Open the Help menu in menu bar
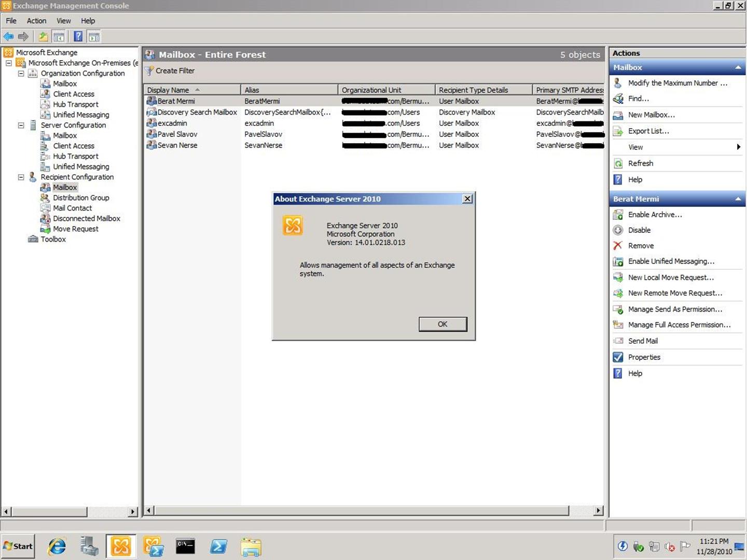The width and height of the screenshot is (747, 560). [88, 21]
